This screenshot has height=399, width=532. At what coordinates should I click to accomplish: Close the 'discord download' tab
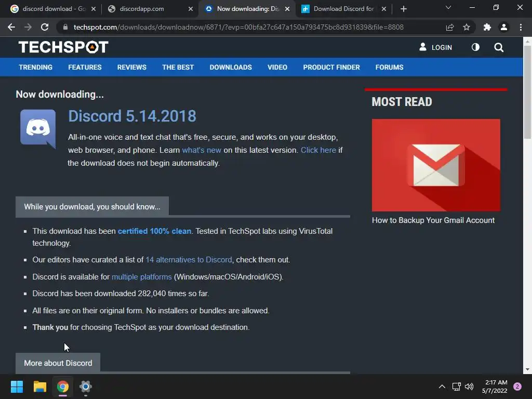coord(94,9)
